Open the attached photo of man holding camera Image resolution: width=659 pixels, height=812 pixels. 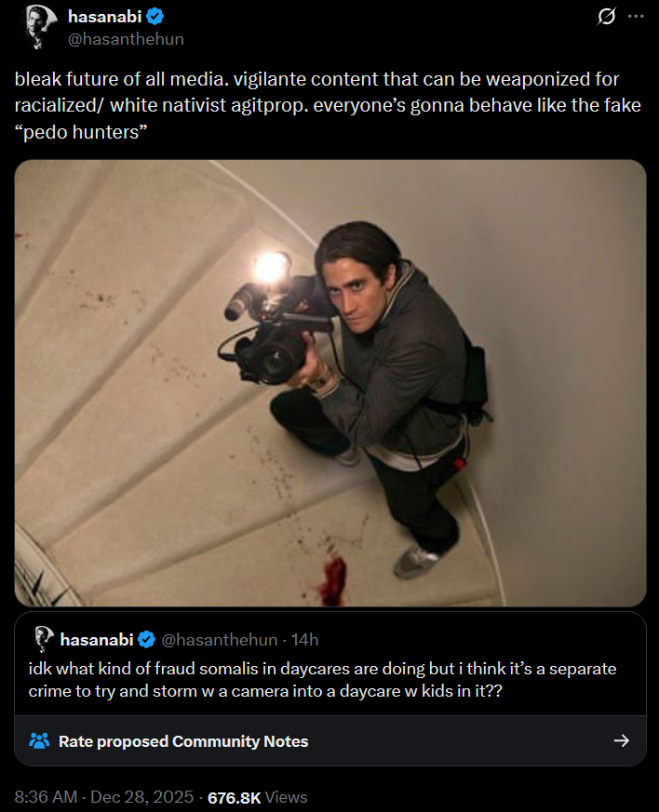[x=330, y=382]
